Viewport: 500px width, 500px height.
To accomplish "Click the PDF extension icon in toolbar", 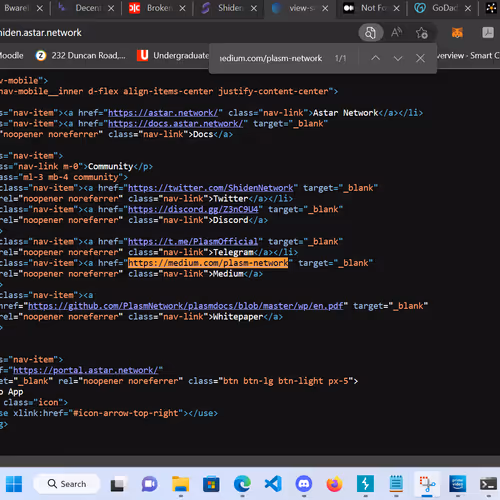I will (488, 33).
